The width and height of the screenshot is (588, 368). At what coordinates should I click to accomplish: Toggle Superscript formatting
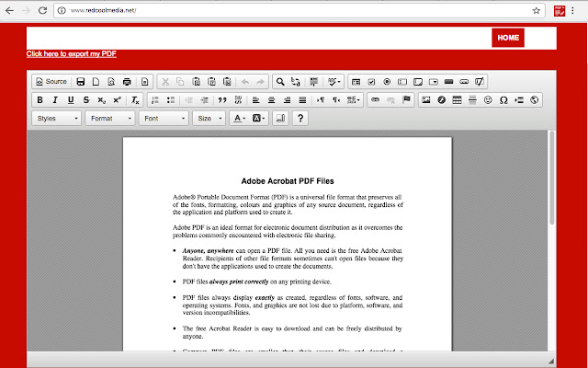117,100
